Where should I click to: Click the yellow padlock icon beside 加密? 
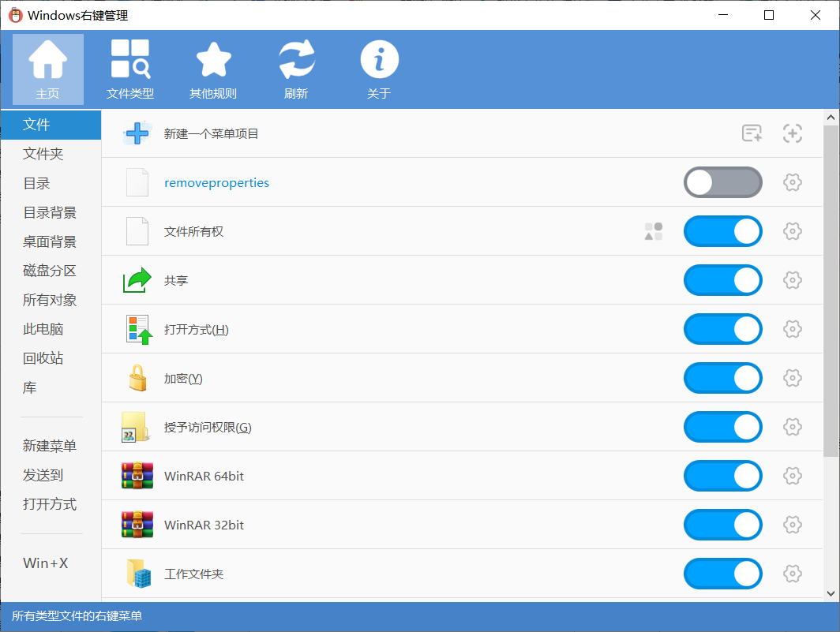[x=137, y=378]
